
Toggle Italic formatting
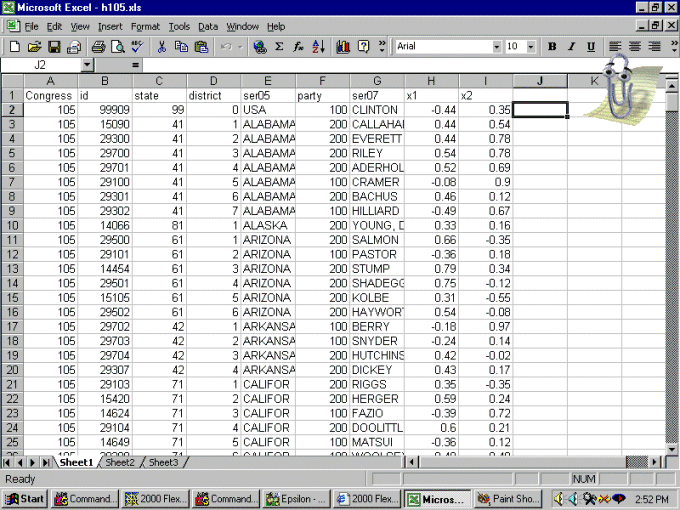[x=571, y=47]
